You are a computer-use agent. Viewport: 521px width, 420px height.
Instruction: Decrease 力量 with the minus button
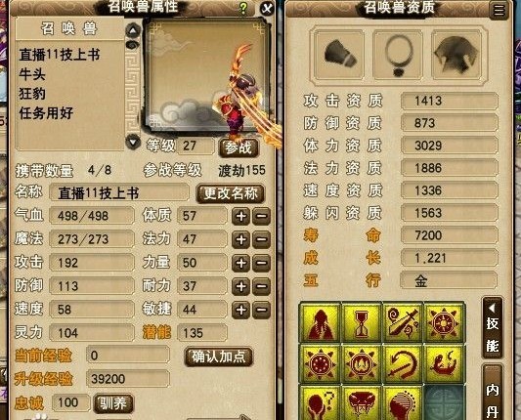262,263
